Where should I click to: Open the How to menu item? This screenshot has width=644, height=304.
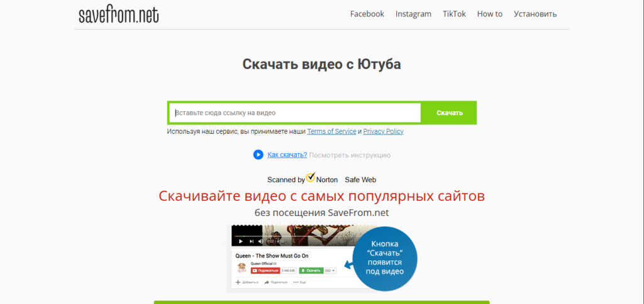tap(489, 14)
